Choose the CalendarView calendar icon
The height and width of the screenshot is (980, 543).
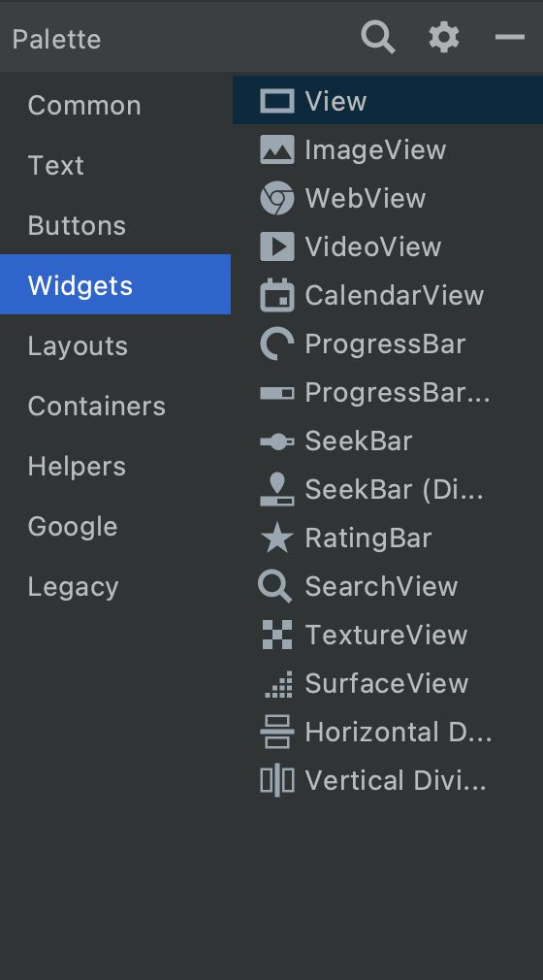click(276, 294)
